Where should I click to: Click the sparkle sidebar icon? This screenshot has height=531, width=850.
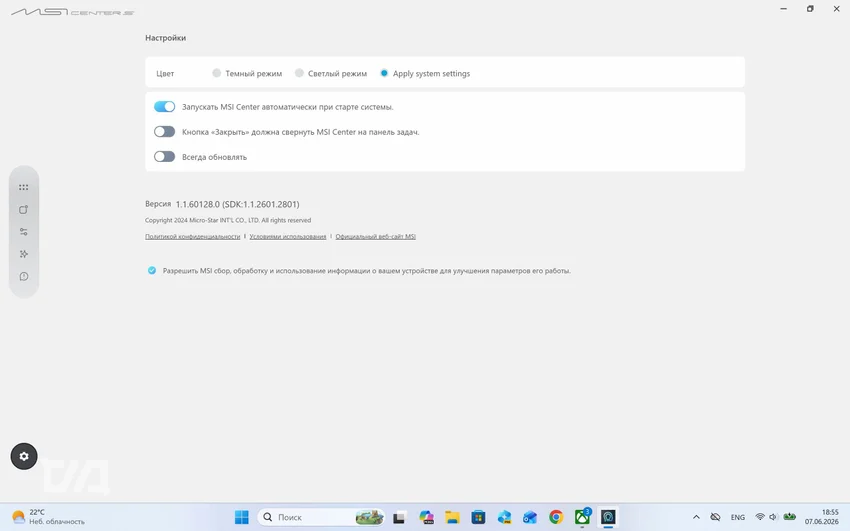(23, 254)
